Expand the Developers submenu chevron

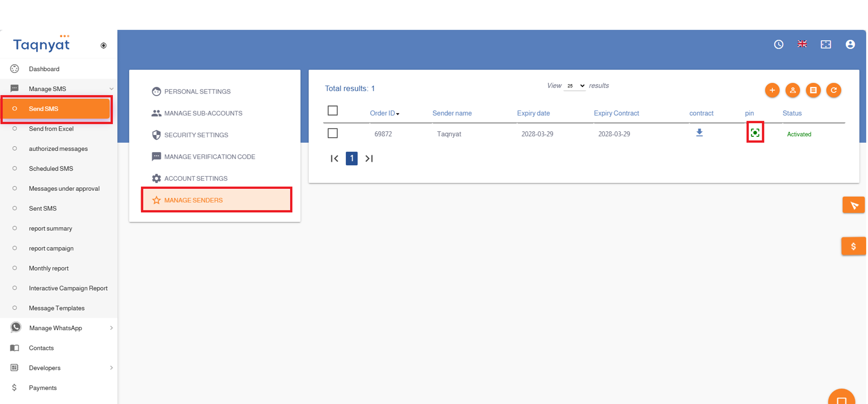pos(111,368)
